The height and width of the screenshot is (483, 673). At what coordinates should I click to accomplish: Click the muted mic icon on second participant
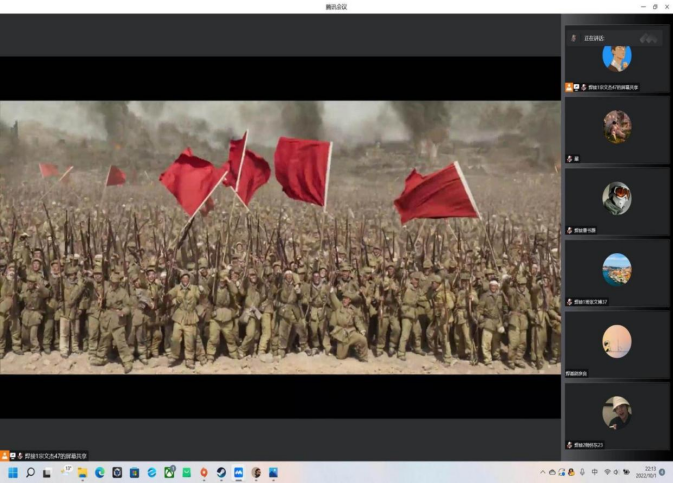(570, 158)
